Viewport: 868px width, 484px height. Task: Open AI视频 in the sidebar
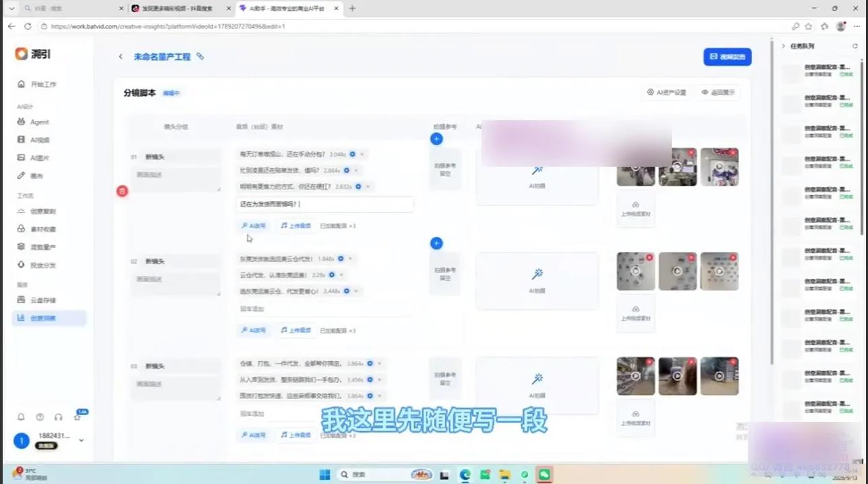[39, 140]
